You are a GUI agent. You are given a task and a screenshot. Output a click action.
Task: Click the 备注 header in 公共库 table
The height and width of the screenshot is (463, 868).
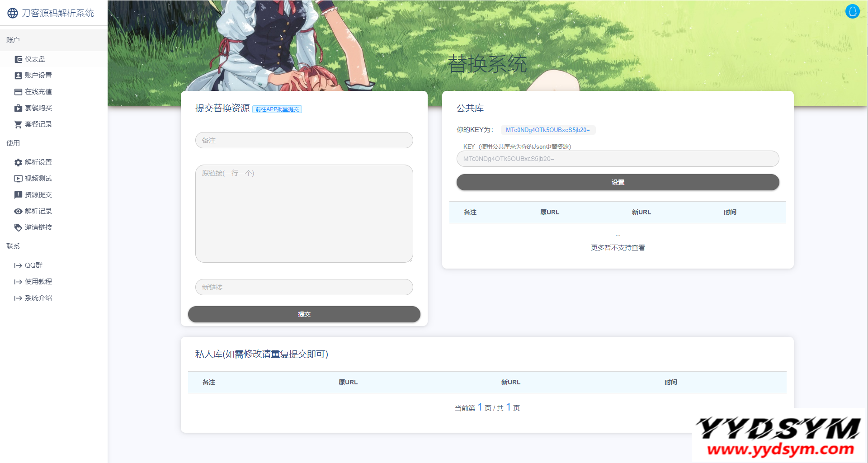pyautogui.click(x=470, y=212)
